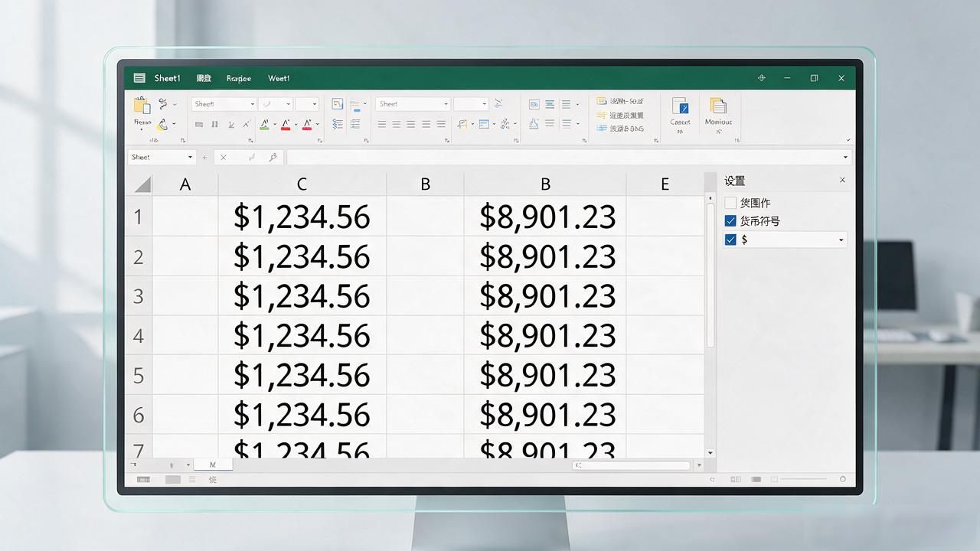
Task: Click the highlighter fill icon under Paste area
Action: [162, 125]
